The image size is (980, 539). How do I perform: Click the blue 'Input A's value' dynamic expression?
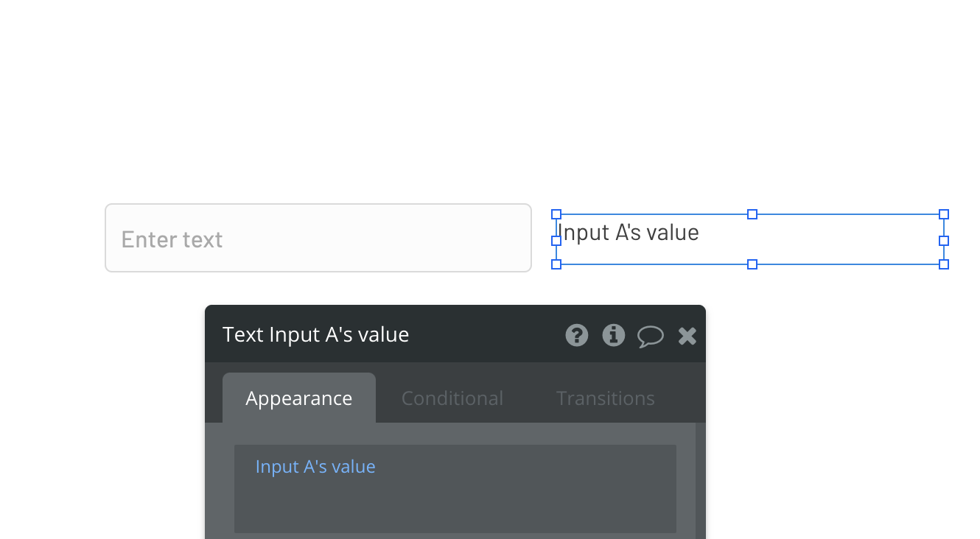click(315, 466)
